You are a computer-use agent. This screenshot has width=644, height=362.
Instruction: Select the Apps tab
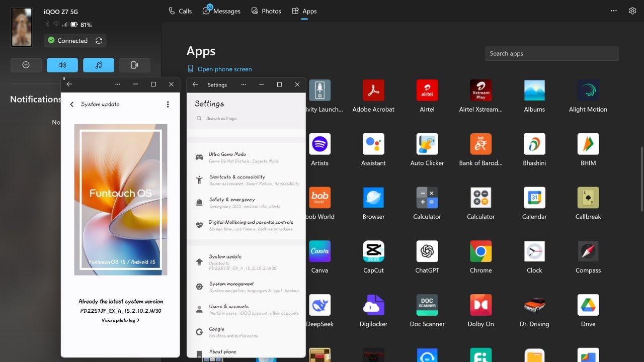304,11
